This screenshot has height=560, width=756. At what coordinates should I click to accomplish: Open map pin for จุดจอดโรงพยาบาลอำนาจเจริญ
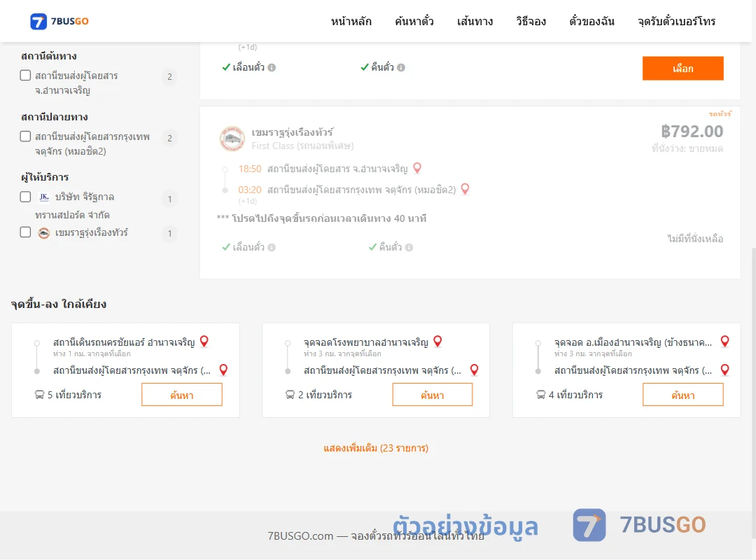(x=437, y=342)
